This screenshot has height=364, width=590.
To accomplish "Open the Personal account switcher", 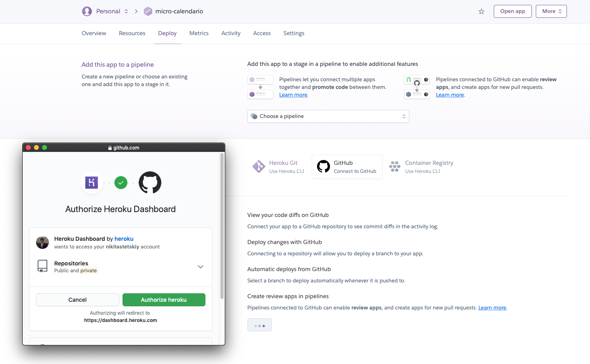I will pos(105,11).
